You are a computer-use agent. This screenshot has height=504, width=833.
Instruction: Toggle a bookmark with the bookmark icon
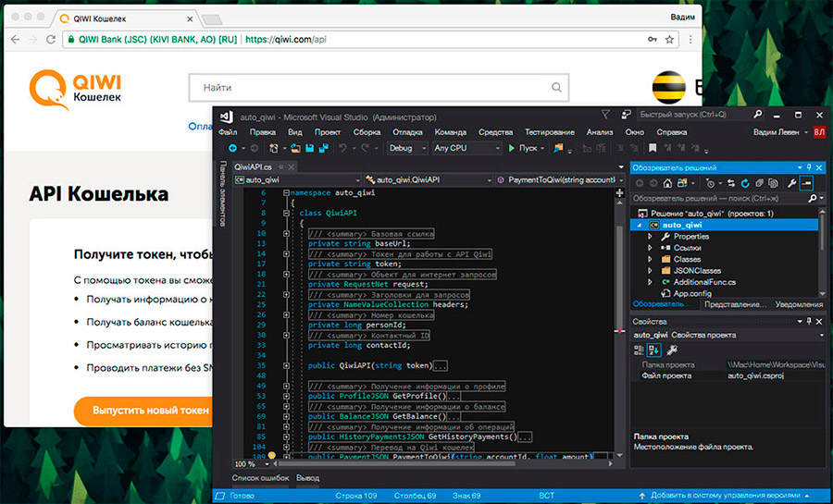(653, 149)
